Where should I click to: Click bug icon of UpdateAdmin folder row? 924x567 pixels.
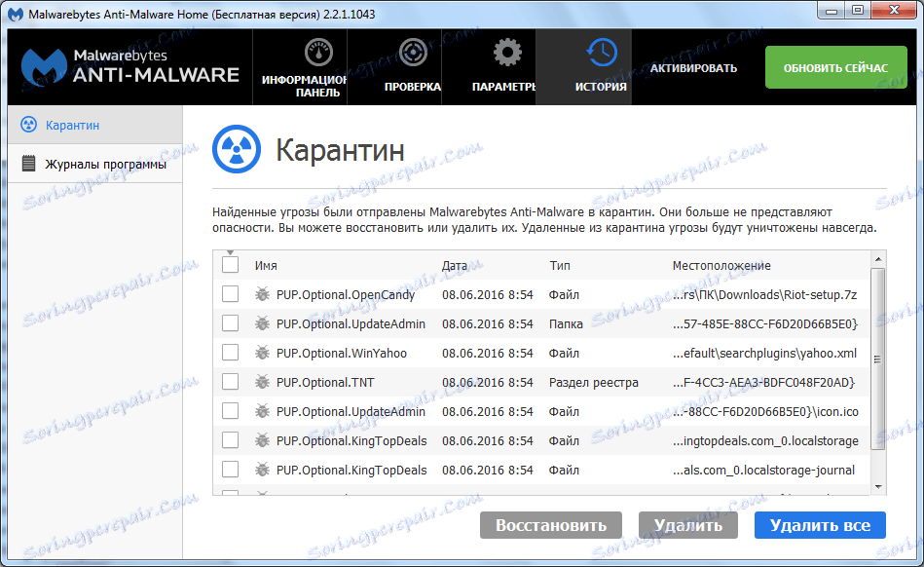pyautogui.click(x=262, y=323)
